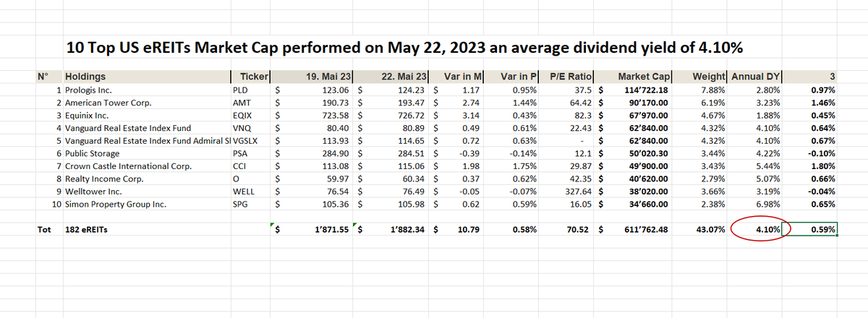Select total variation cell 10.79
This screenshot has width=868, height=318.
click(457, 230)
